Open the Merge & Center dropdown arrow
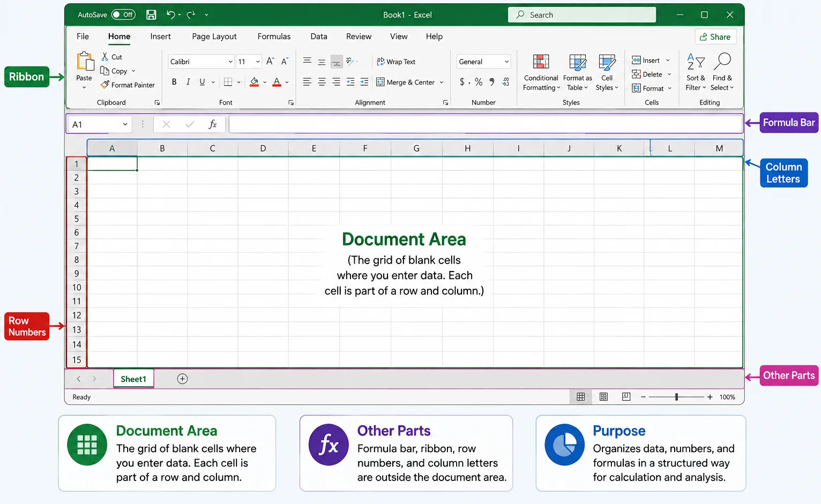Viewport: 821px width, 504px height. tap(442, 82)
